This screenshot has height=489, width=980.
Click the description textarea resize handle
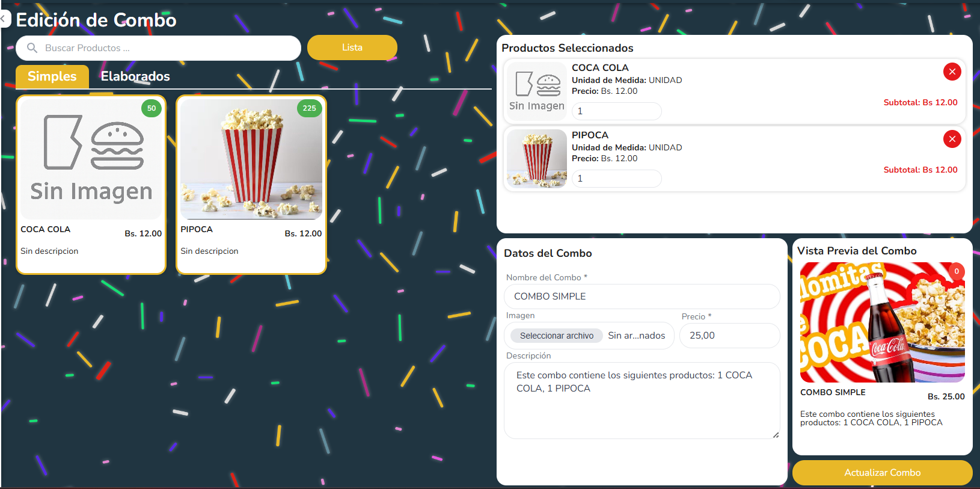[x=776, y=435]
